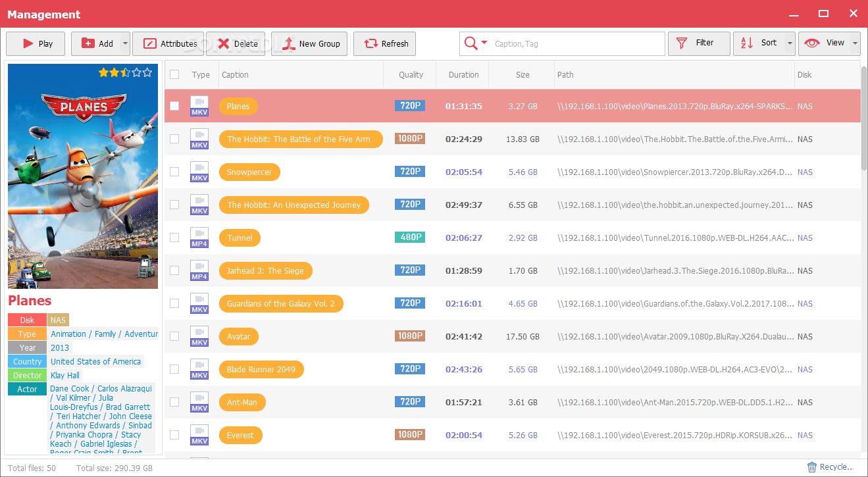Select the Blade Runner 2049 caption

click(x=261, y=369)
